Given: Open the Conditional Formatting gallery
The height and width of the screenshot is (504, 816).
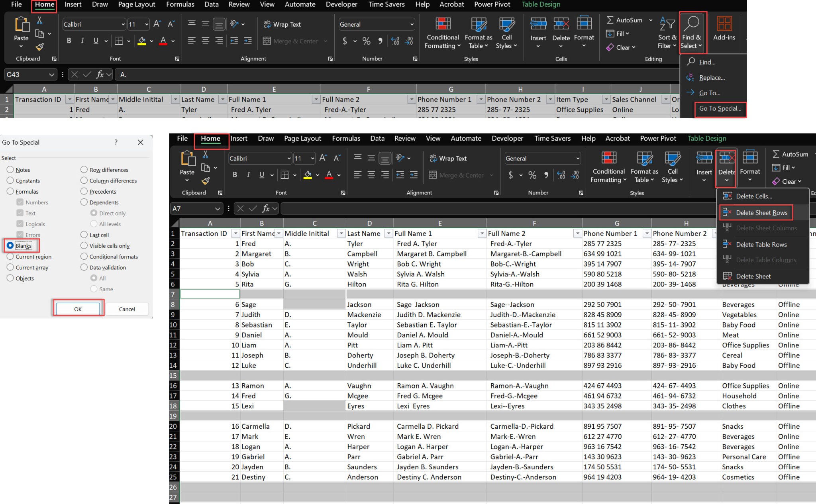Looking at the screenshot, I should pos(442,33).
